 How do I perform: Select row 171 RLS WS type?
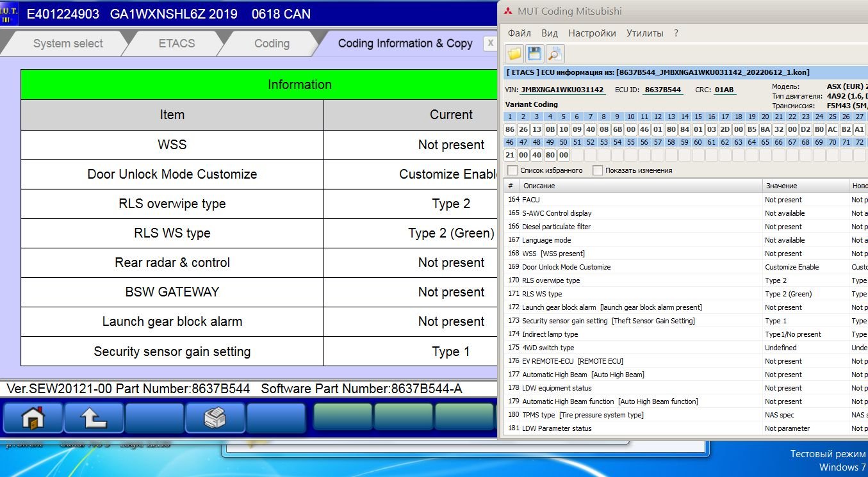pos(686,294)
